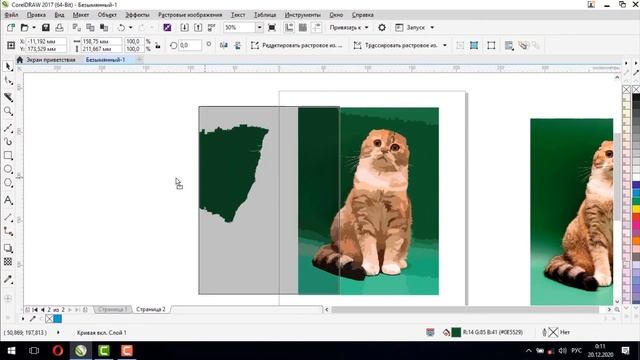This screenshot has height=360, width=640.
Task: Switch to the 'Страница 2' page tab
Action: click(x=151, y=309)
